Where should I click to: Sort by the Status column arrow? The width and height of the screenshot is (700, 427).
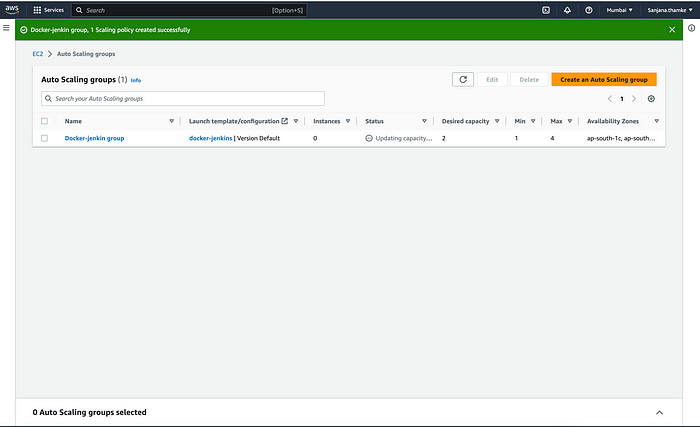(424, 121)
